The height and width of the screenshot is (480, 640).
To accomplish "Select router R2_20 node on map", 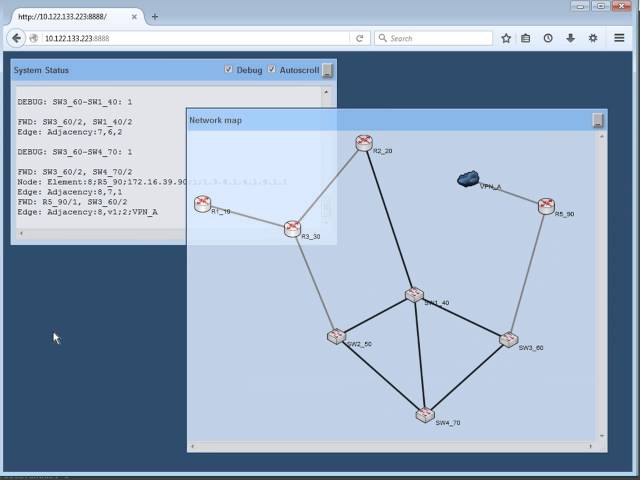I will click(x=364, y=143).
